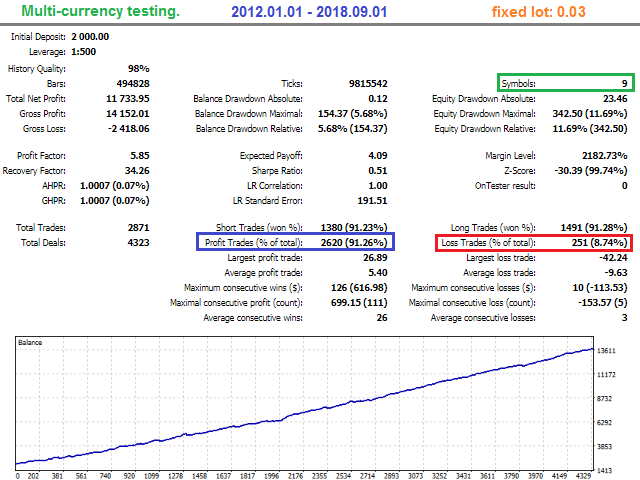
Task: Select Equity Drawdown Absolute value 23.46
Action: point(615,99)
